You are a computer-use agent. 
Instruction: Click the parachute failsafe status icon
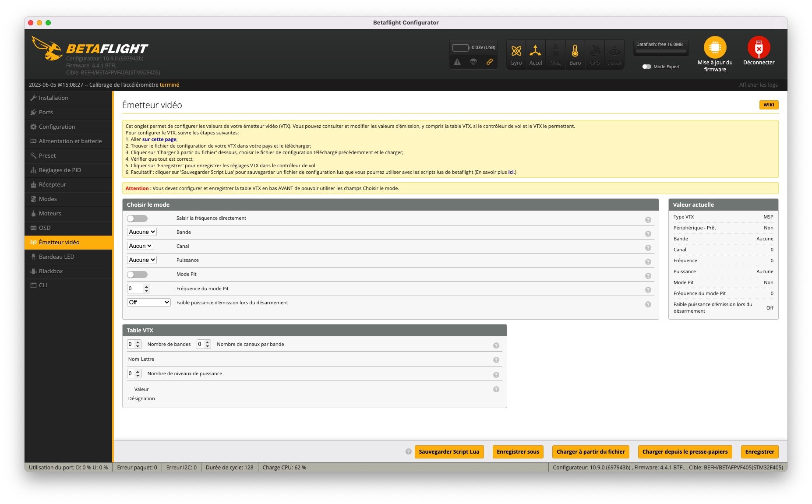coord(473,62)
